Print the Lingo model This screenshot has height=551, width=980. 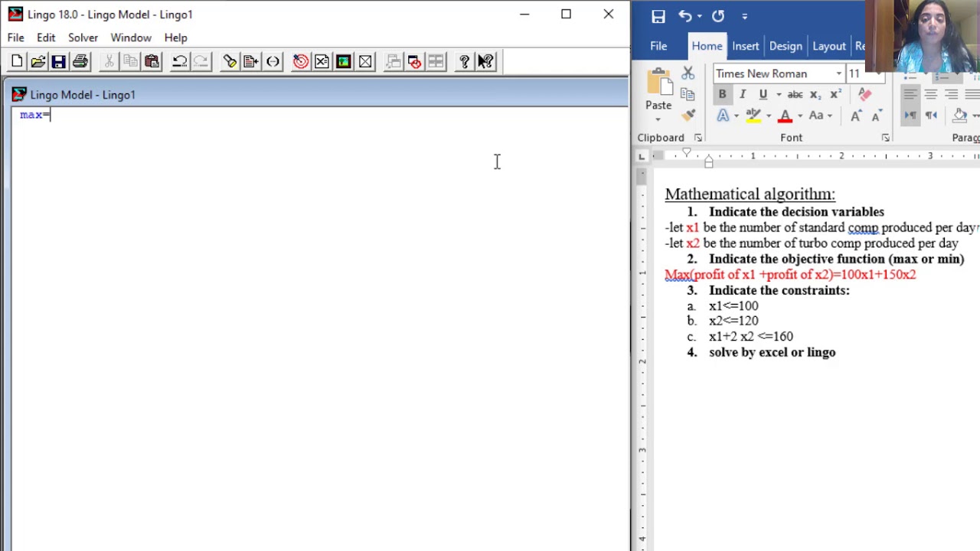pos(80,62)
